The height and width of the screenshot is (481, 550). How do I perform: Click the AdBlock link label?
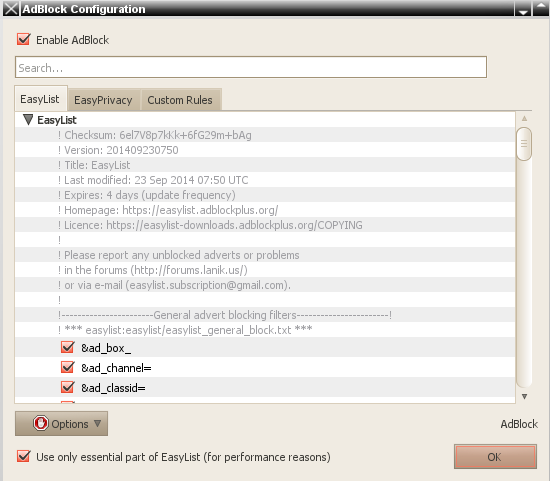[x=519, y=424]
